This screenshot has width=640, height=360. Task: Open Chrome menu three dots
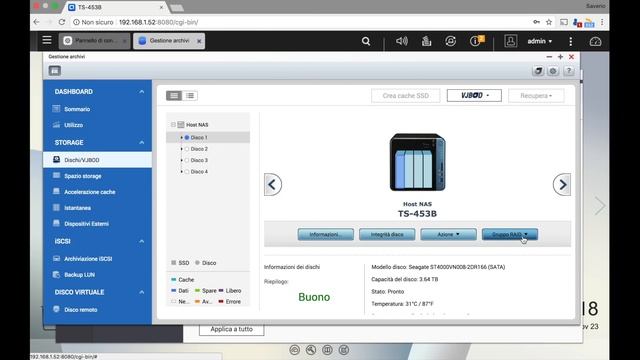click(x=602, y=22)
